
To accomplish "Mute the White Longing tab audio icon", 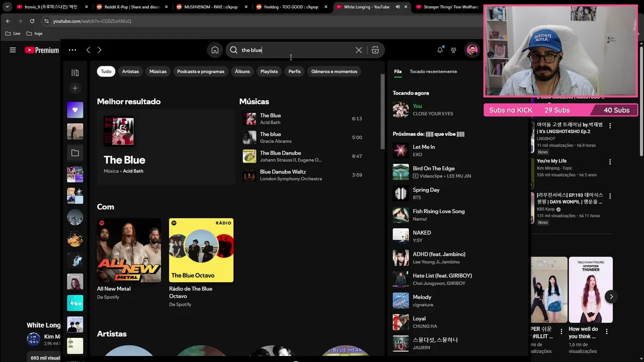I will (x=397, y=7).
